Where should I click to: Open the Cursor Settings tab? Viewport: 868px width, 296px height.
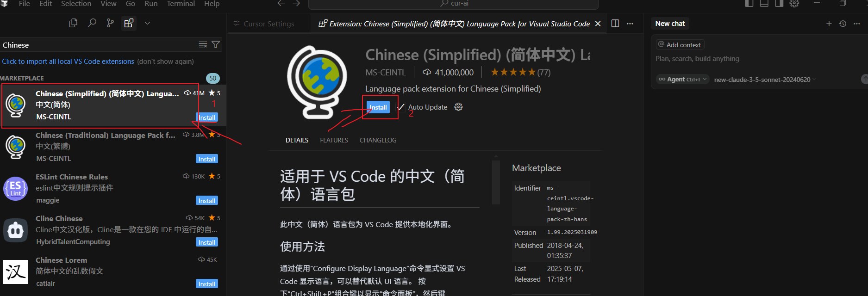coord(269,24)
